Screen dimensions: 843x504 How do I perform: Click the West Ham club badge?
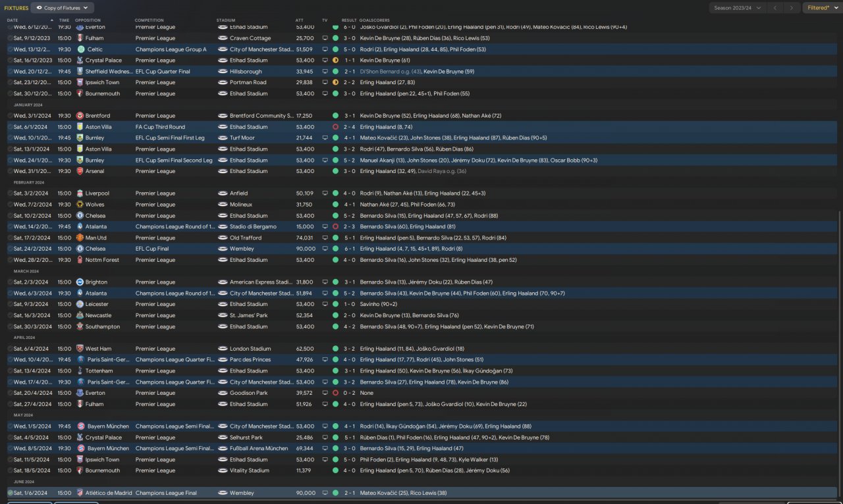point(80,349)
